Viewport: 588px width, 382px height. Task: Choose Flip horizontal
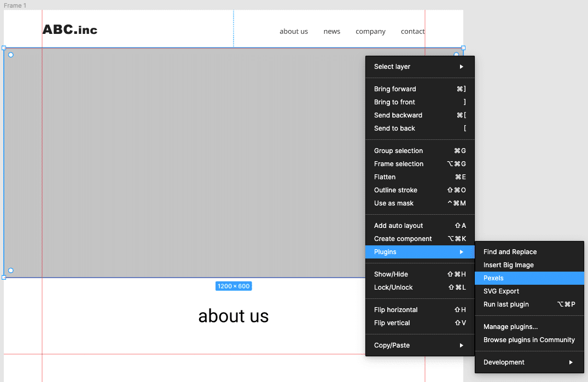(x=420, y=310)
